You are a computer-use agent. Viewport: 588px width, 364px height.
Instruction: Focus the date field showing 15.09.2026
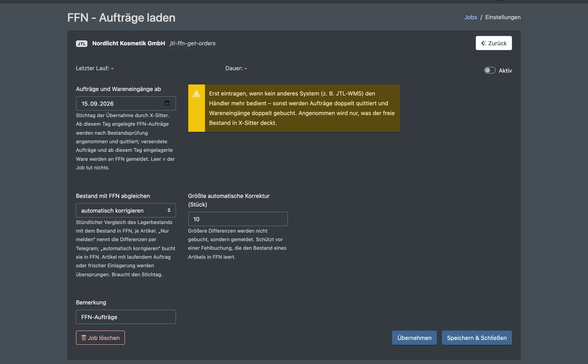pyautogui.click(x=126, y=103)
